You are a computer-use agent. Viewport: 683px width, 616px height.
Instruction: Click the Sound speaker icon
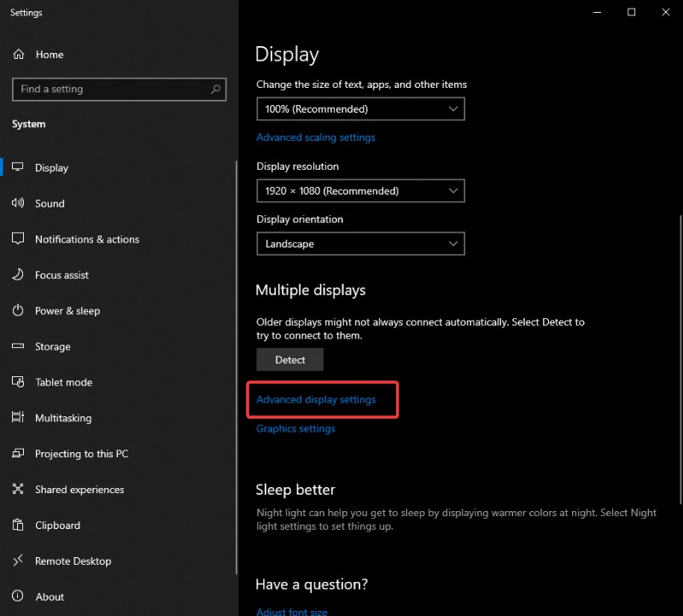click(18, 204)
